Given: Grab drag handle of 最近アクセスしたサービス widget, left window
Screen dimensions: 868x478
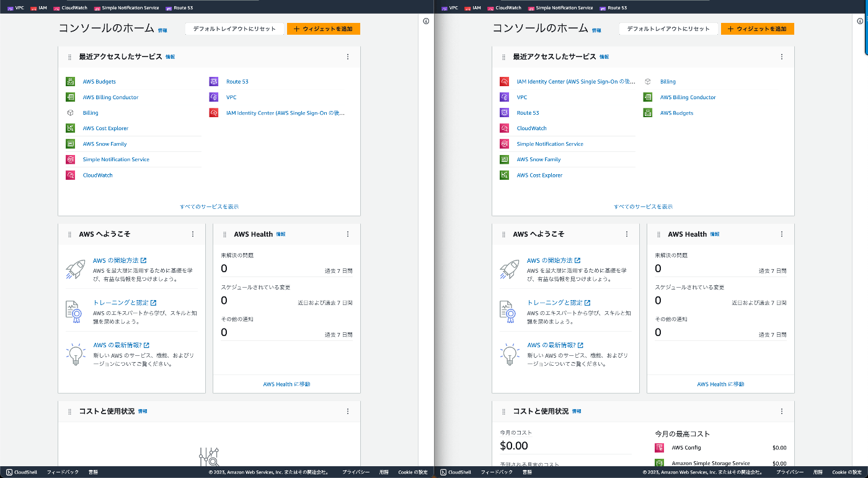Looking at the screenshot, I should pyautogui.click(x=70, y=57).
